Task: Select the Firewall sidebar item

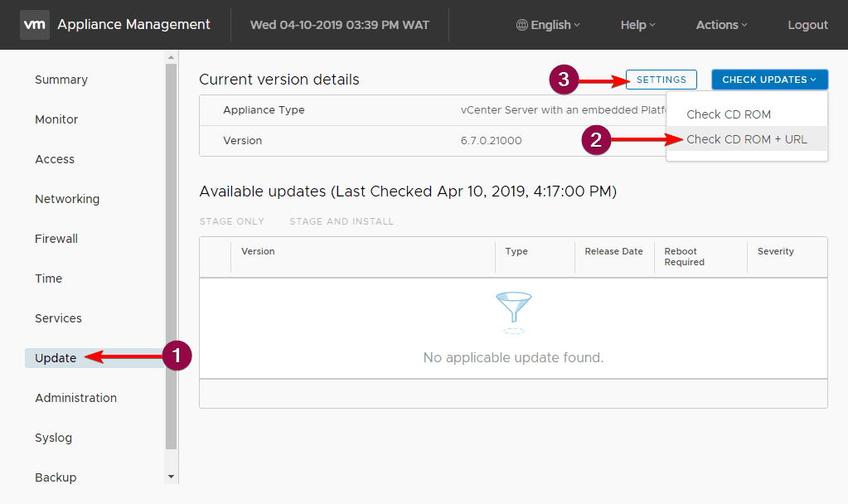Action: (x=56, y=239)
